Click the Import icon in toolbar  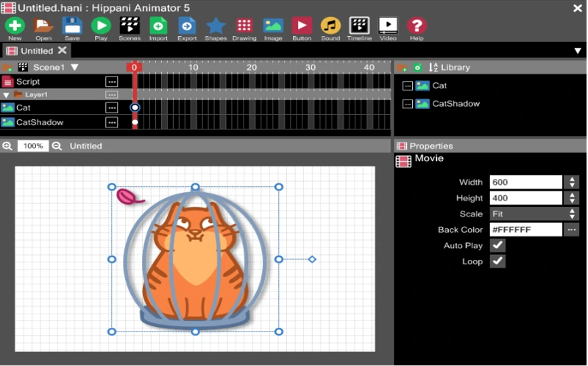158,26
